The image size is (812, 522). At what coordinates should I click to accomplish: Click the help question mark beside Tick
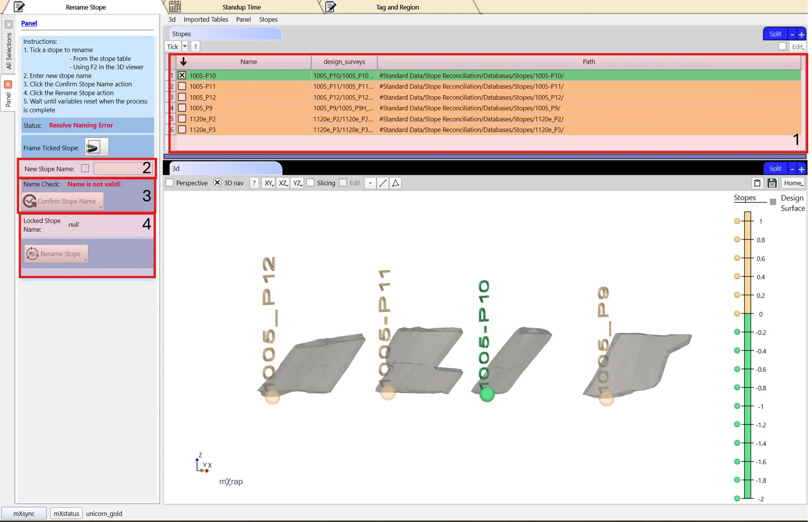195,46
